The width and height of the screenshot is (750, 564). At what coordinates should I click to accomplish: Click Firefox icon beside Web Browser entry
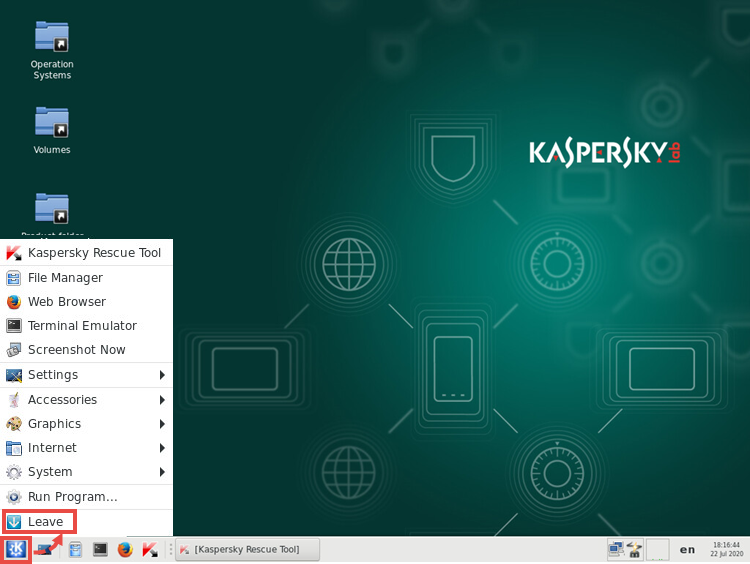point(13,302)
